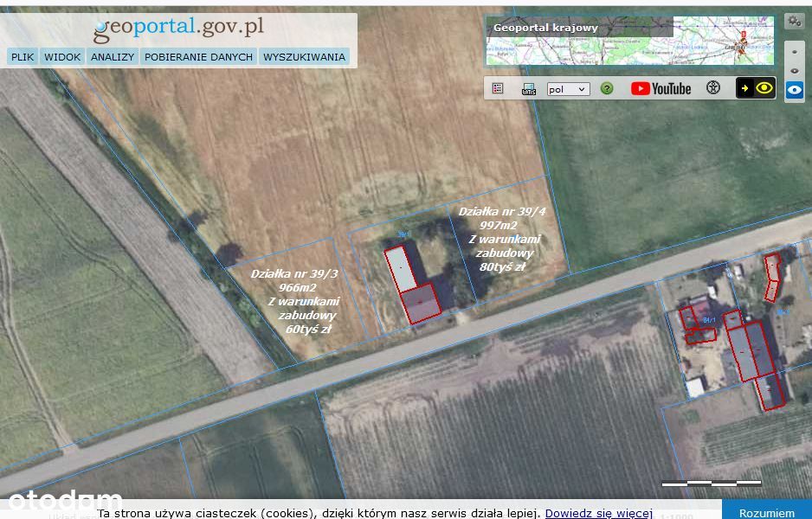Viewport: 812px width, 519px height.
Task: Click the map scale bar
Action: [712, 484]
